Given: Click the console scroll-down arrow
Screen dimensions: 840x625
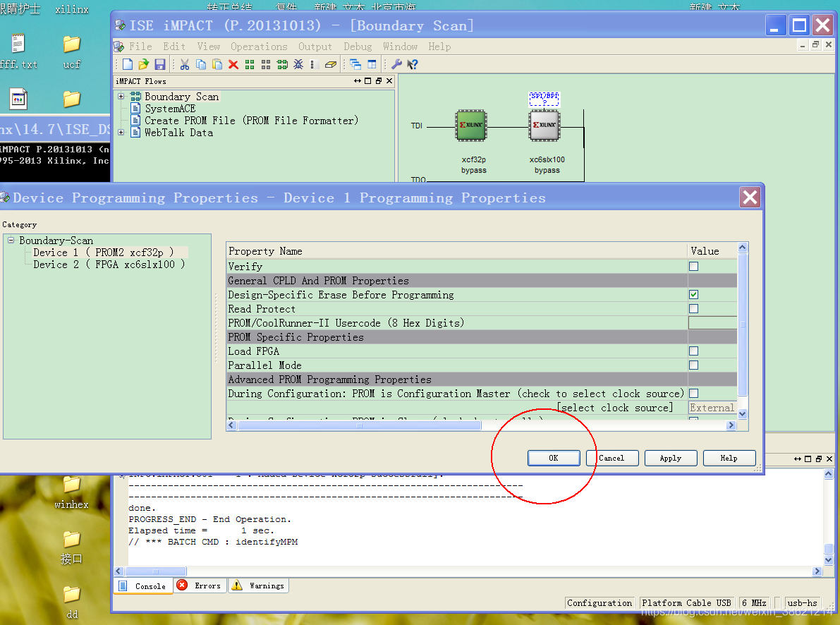Looking at the screenshot, I should (x=829, y=560).
